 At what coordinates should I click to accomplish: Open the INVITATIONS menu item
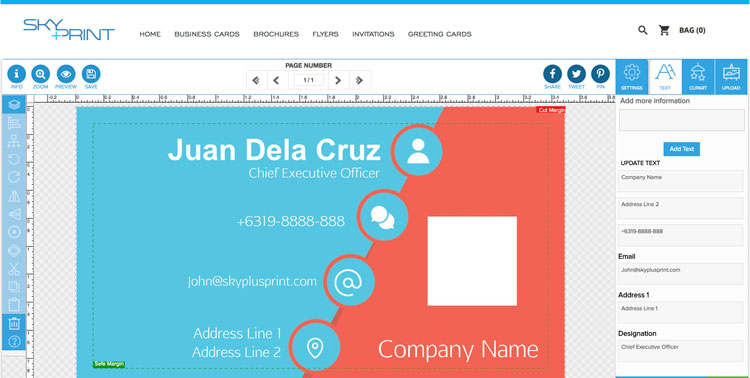pyautogui.click(x=373, y=34)
